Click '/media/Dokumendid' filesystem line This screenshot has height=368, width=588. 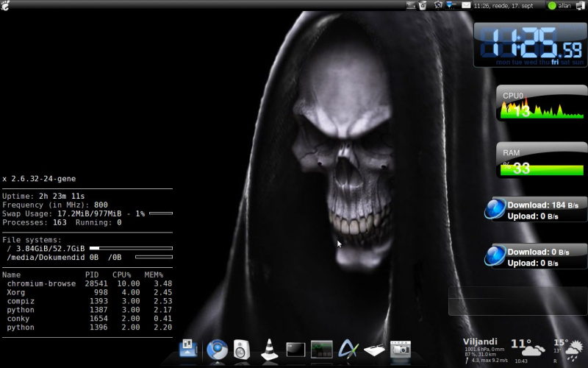tap(89, 257)
